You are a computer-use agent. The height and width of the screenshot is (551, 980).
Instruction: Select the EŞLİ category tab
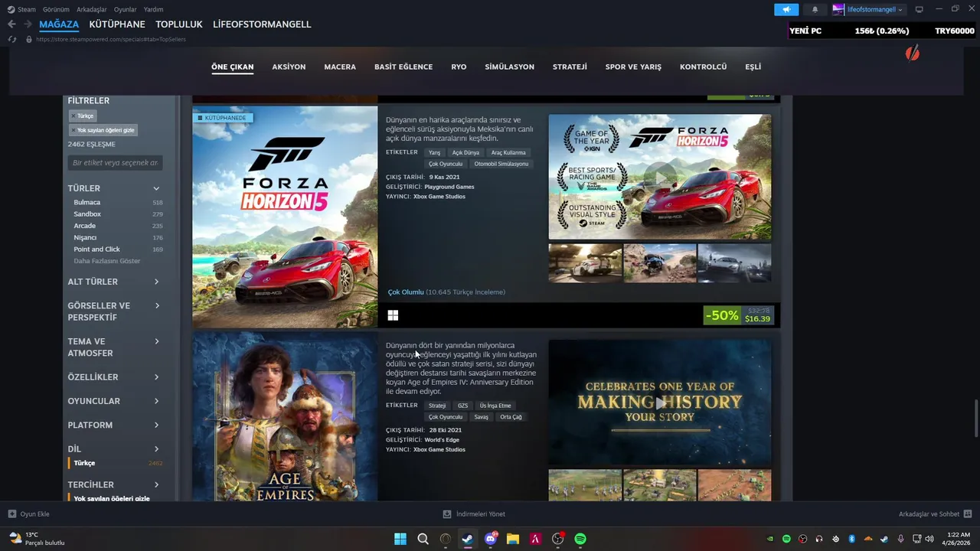tap(753, 67)
